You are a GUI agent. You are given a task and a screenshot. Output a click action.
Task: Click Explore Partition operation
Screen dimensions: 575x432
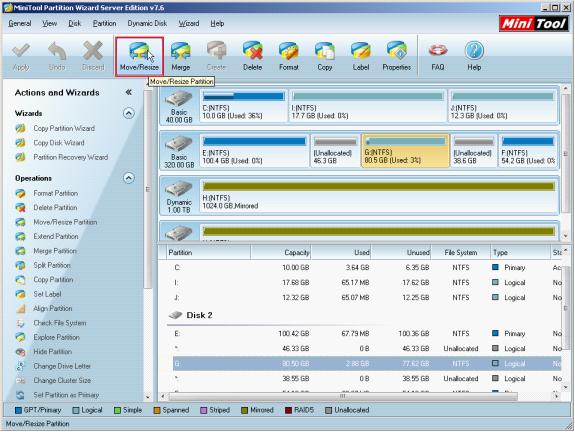[56, 337]
